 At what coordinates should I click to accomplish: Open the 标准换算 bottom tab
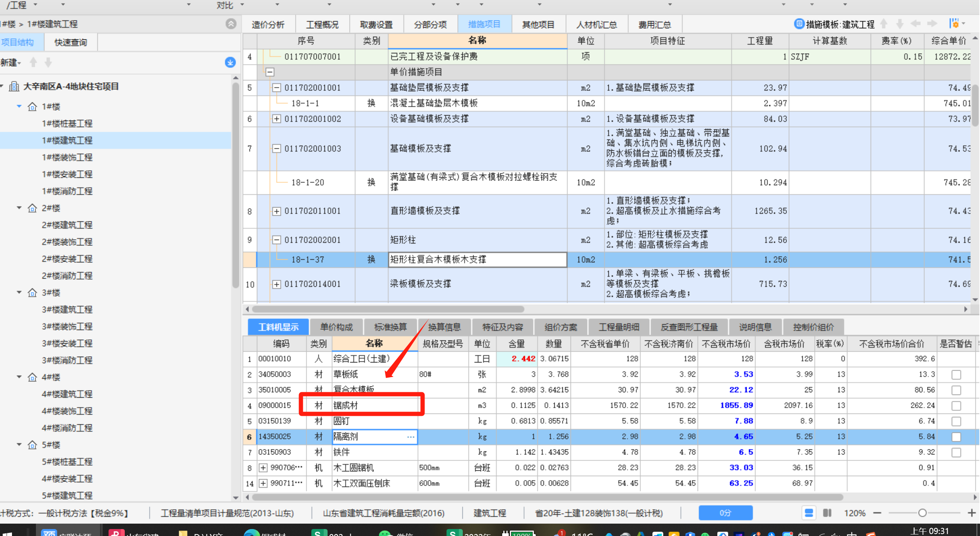tap(391, 327)
